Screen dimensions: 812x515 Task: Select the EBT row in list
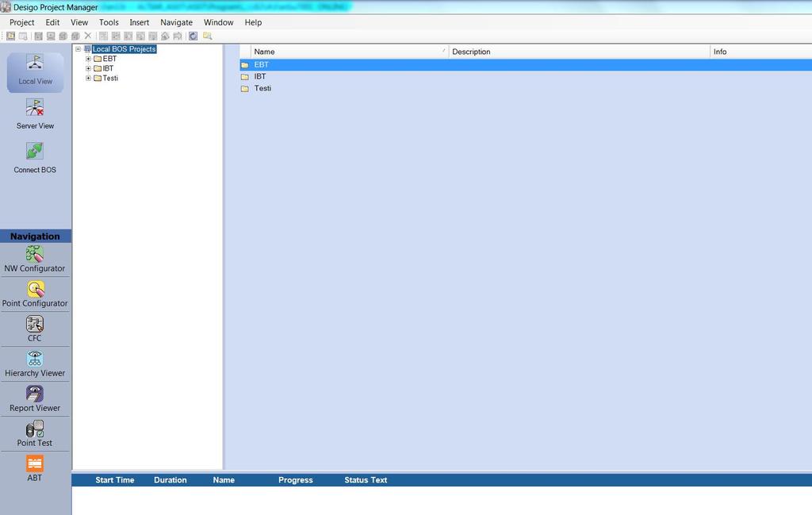[x=526, y=65]
